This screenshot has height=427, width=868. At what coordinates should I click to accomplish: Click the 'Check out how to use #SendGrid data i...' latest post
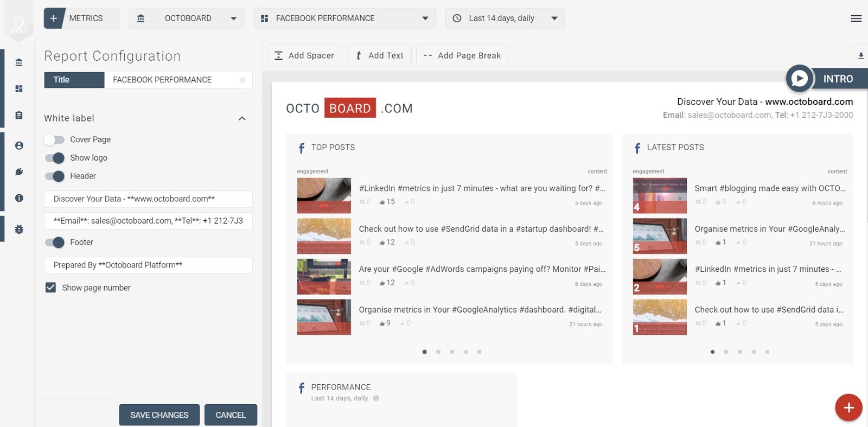(769, 310)
